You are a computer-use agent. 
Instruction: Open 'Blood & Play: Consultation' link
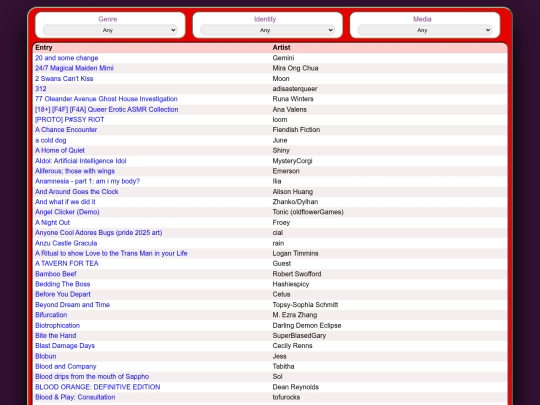point(75,397)
